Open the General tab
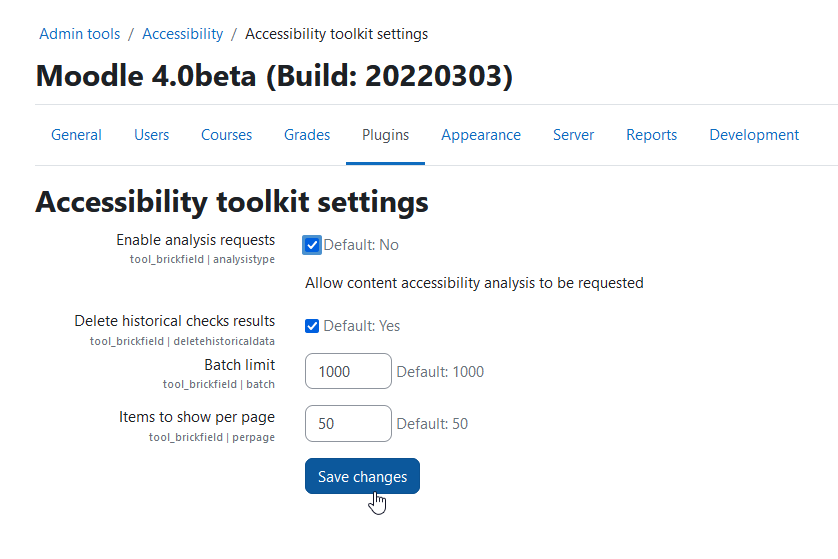Image resolution: width=838 pixels, height=559 pixels. tap(76, 135)
